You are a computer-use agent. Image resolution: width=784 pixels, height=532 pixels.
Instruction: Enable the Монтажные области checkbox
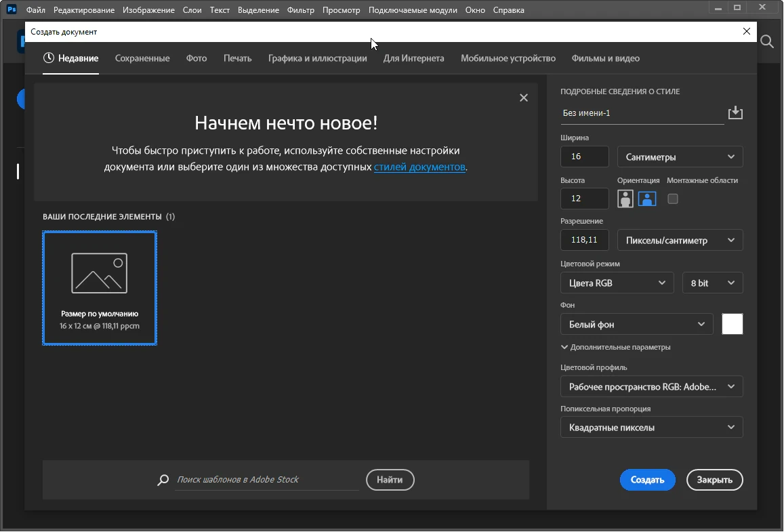[x=672, y=199]
